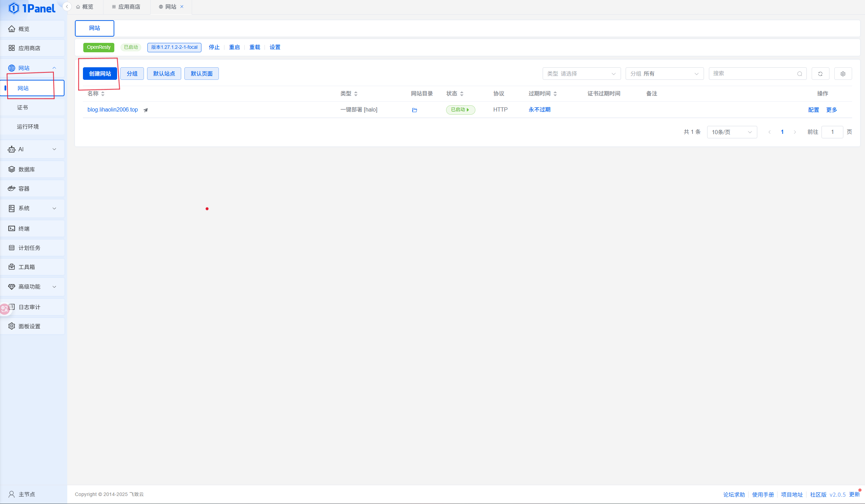
Task: Change the 10条/页 page size dropdown
Action: click(732, 132)
